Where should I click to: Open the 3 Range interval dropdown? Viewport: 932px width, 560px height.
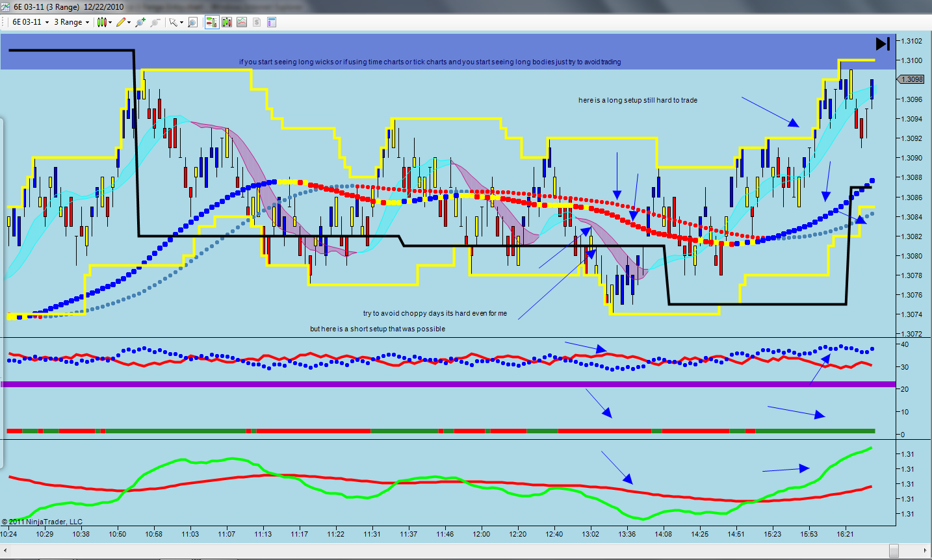click(71, 22)
